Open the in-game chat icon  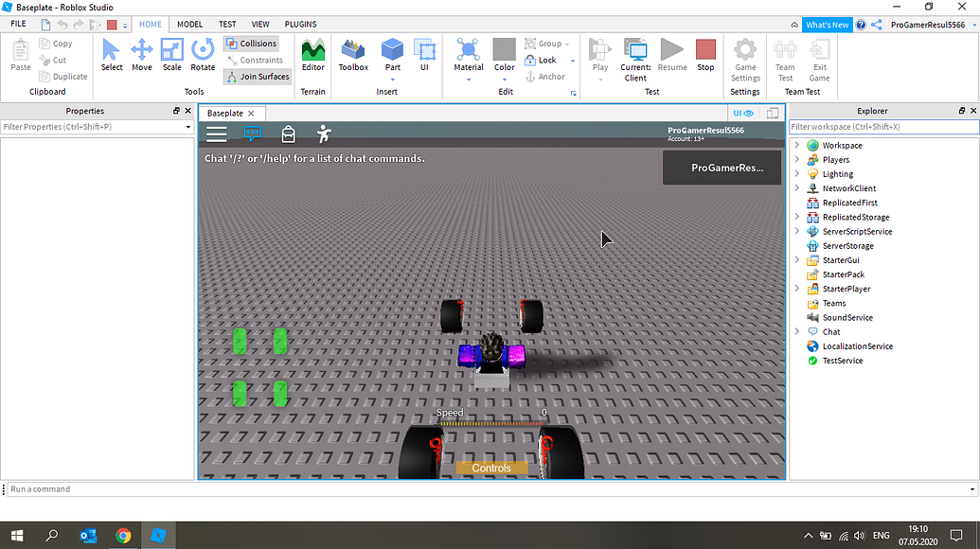tap(253, 133)
